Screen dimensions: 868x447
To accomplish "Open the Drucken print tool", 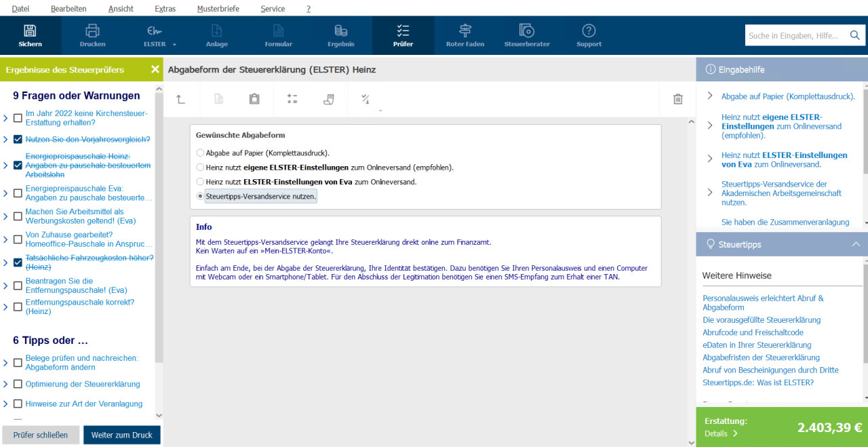I will point(92,31).
